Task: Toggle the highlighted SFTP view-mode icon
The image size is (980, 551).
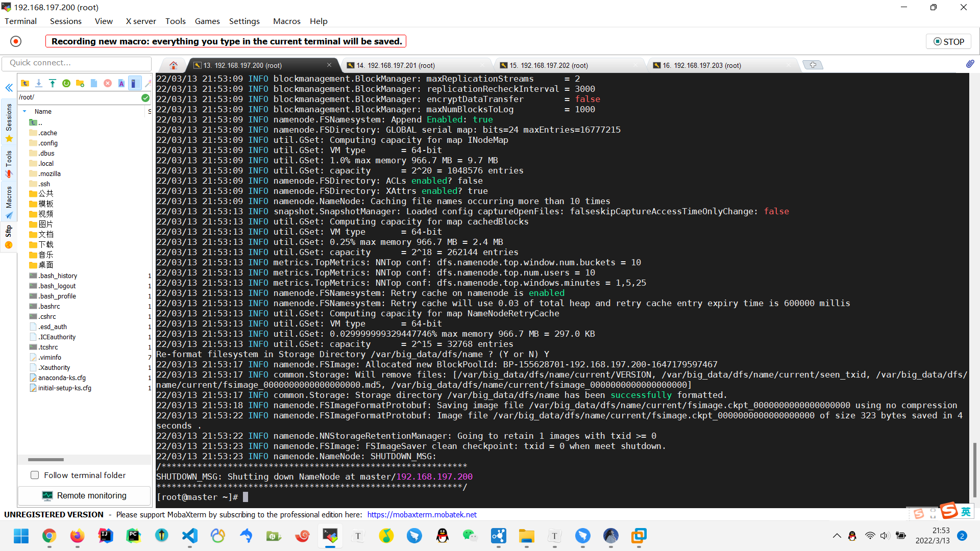Action: (135, 83)
